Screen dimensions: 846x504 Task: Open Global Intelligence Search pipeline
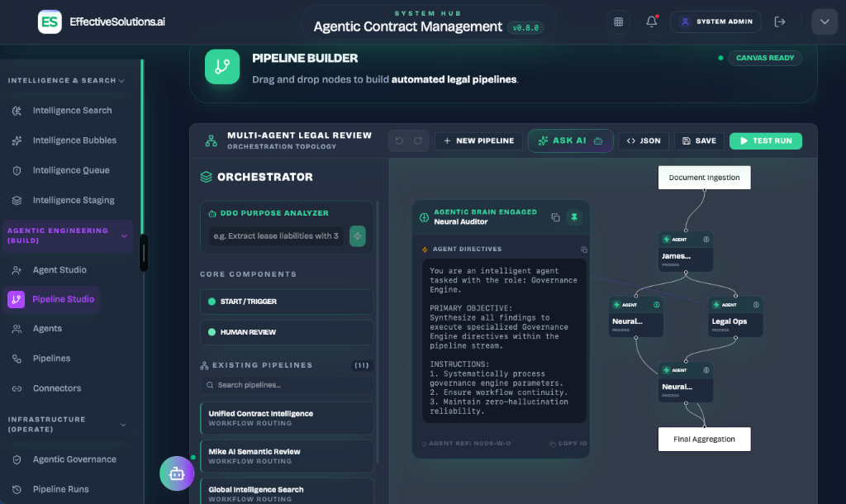coord(287,492)
